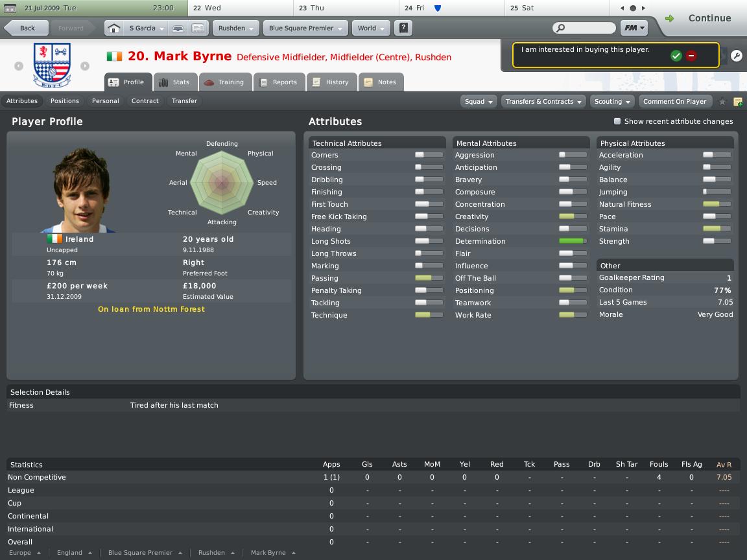Open the Scouting dropdown menu
Viewport: 747px width, 560px height.
tap(612, 101)
